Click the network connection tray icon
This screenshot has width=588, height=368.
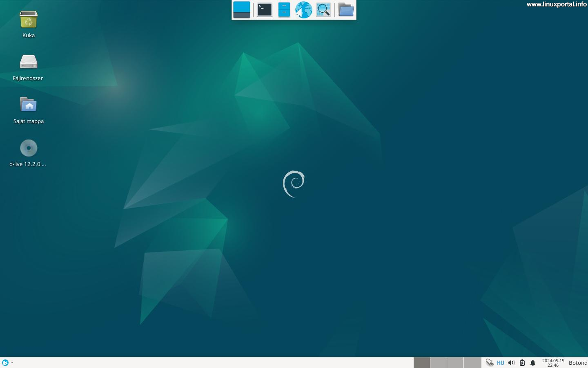[x=490, y=363]
